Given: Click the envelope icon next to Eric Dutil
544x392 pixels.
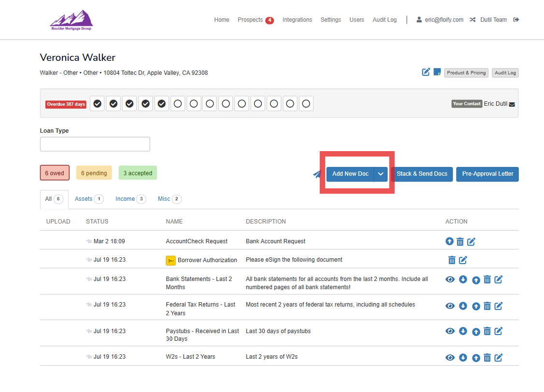Looking at the screenshot, I should point(512,104).
